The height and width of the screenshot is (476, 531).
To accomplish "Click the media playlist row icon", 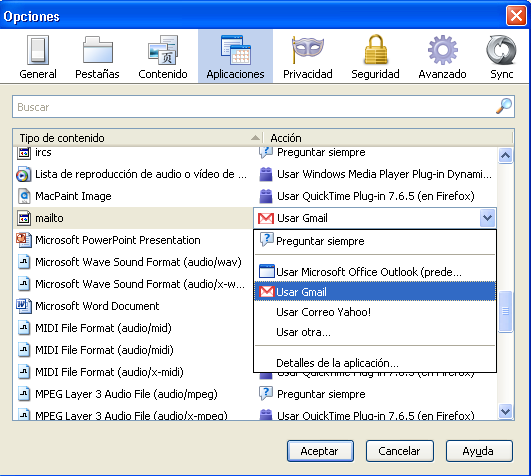I will (24, 175).
